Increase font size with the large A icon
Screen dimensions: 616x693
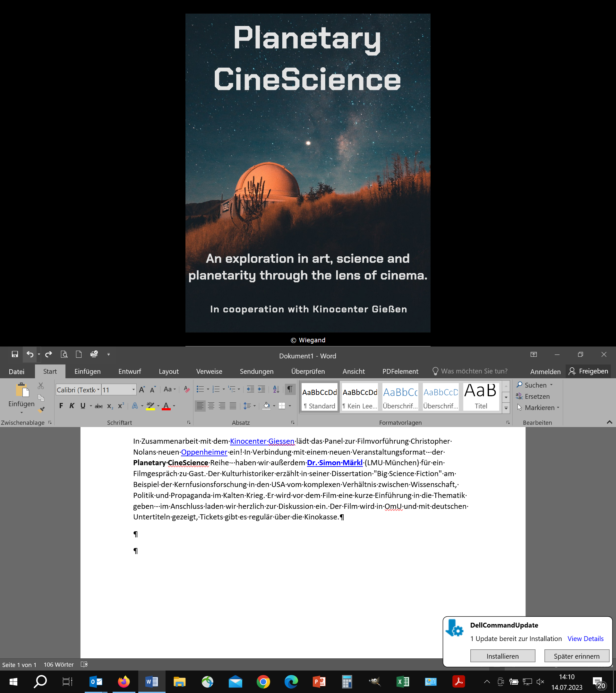coord(142,389)
